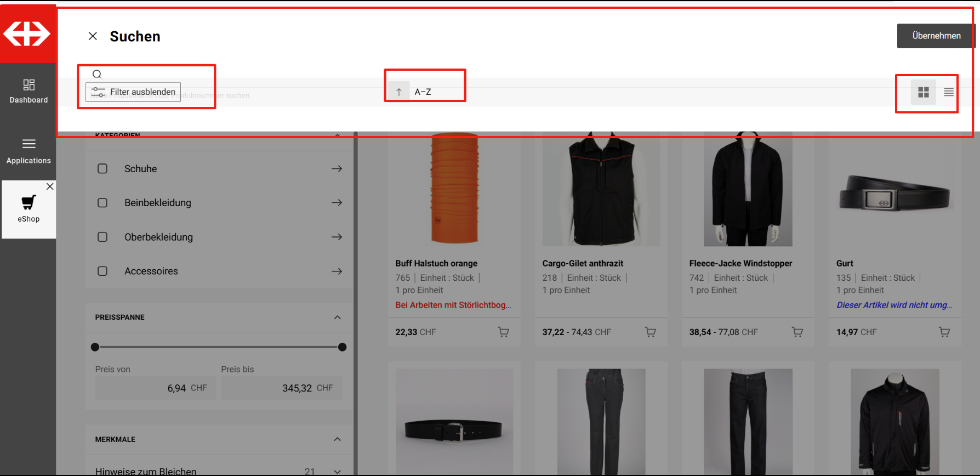Switch to grid view layout

(x=923, y=92)
